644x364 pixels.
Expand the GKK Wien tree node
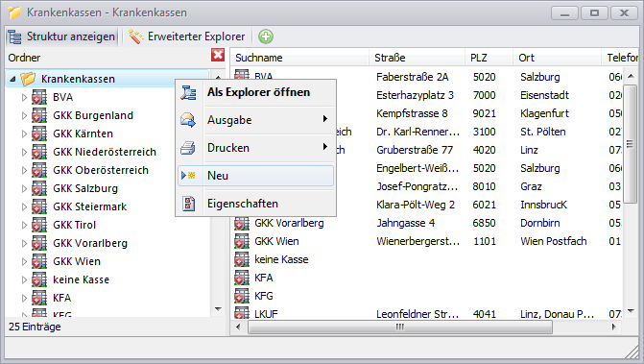pyautogui.click(x=24, y=261)
